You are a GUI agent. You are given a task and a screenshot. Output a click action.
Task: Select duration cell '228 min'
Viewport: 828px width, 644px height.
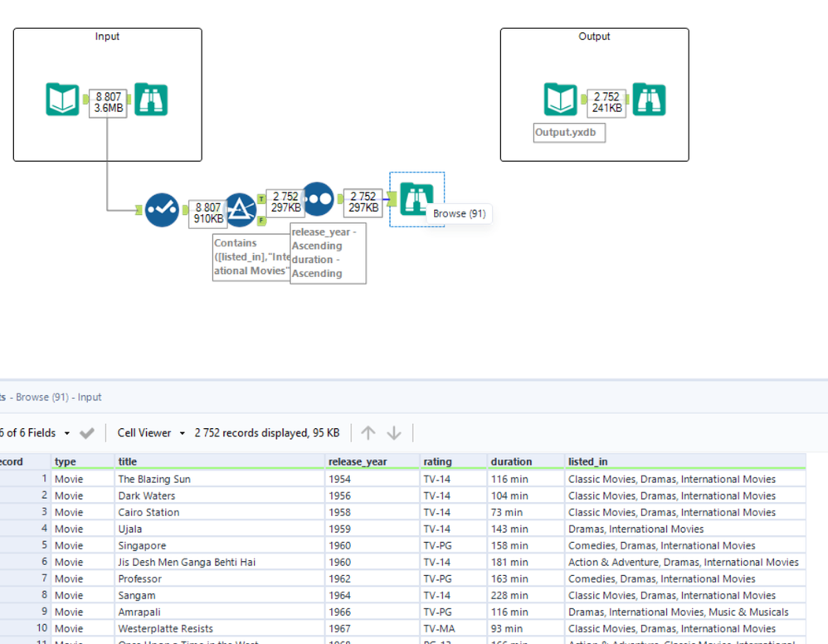[525, 595]
